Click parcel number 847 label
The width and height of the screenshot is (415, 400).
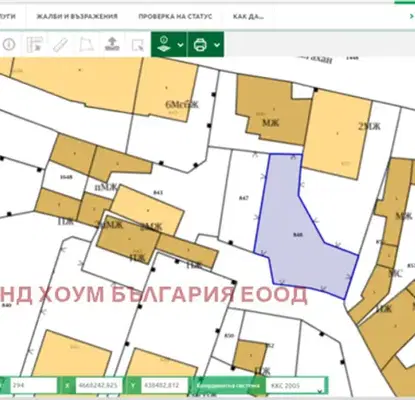coord(244,198)
